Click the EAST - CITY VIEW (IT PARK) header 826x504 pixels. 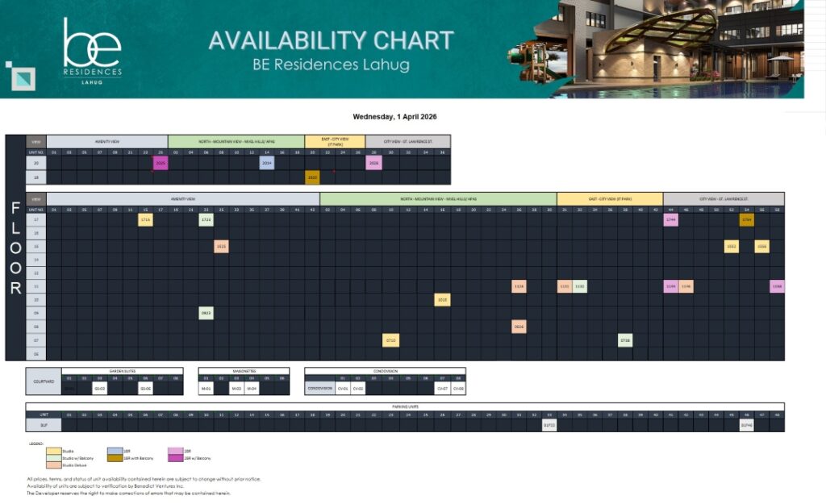point(609,198)
